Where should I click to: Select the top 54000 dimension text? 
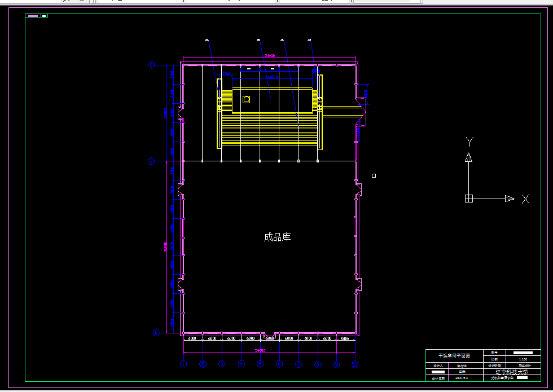coord(270,56)
